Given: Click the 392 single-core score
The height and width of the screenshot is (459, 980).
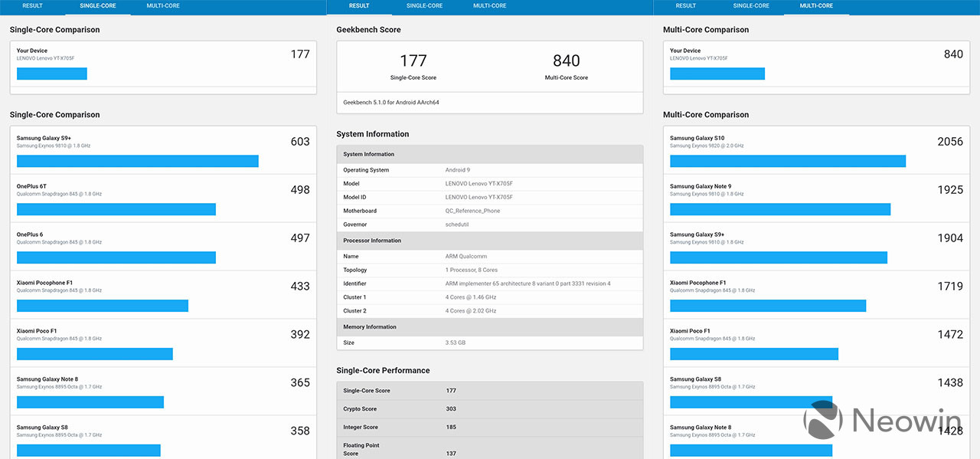Looking at the screenshot, I should point(300,335).
